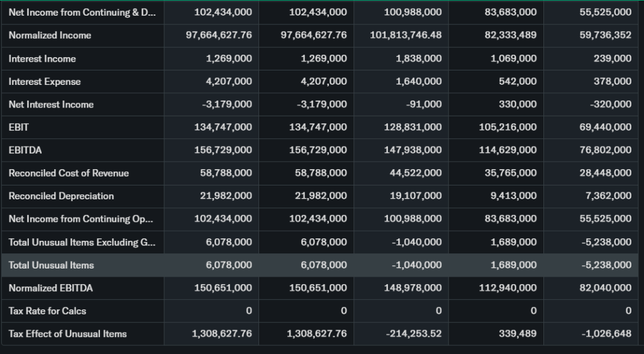Select the EBITDA row label
Image resolution: width=644 pixels, height=354 pixels.
25,150
